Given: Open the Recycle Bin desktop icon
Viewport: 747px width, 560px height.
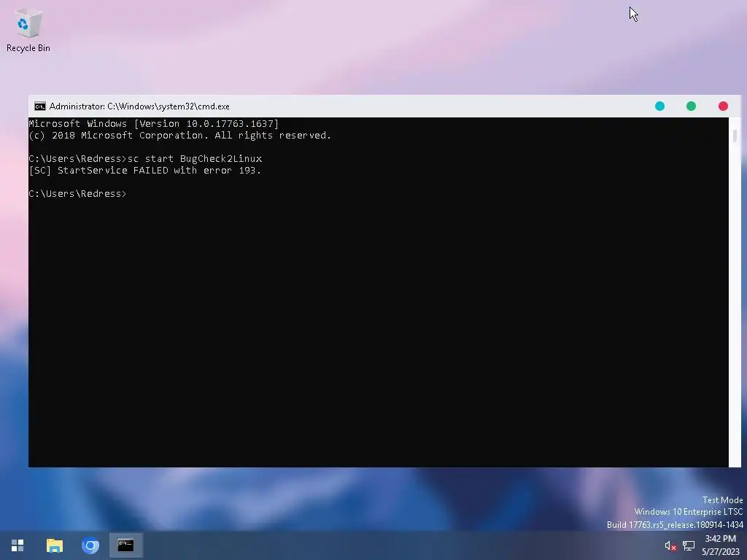Looking at the screenshot, I should point(28,30).
